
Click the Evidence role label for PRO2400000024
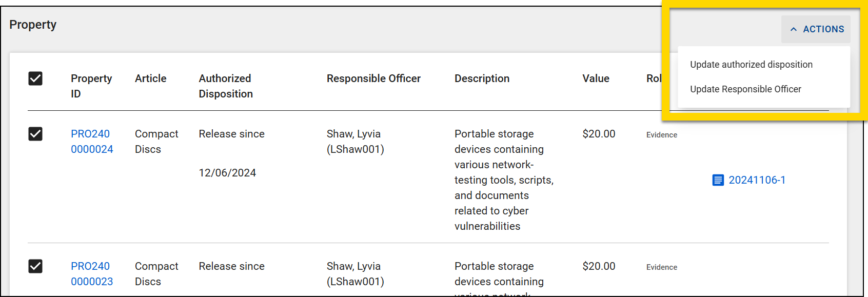tap(662, 134)
